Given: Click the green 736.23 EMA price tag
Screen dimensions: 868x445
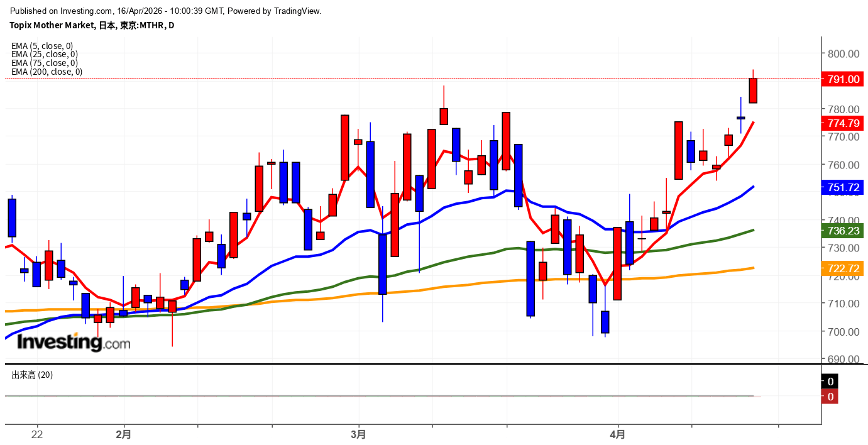Looking at the screenshot, I should pyautogui.click(x=843, y=231).
